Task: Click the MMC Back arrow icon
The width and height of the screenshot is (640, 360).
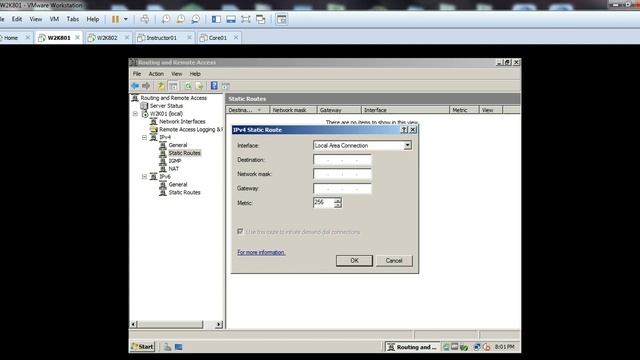Action: tap(135, 86)
